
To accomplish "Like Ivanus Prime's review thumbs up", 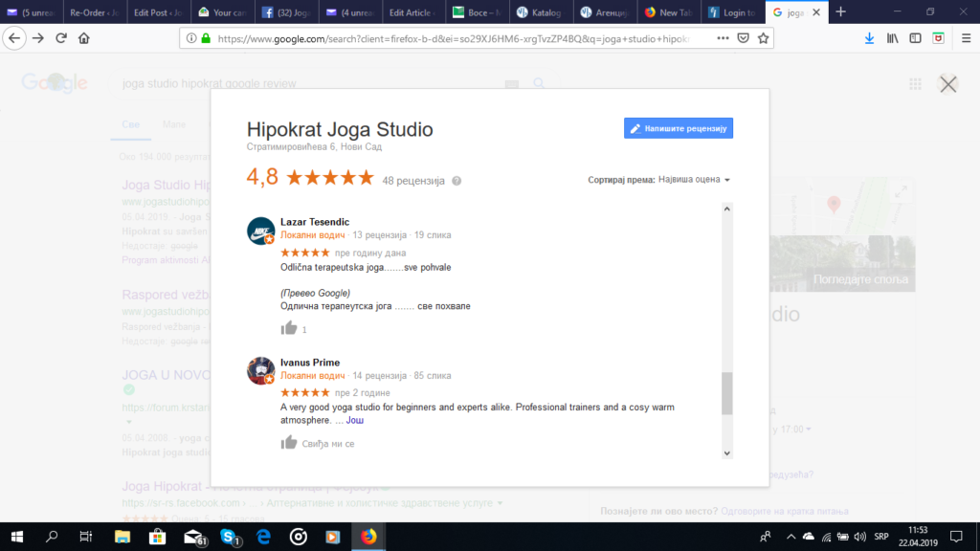I will coord(289,443).
